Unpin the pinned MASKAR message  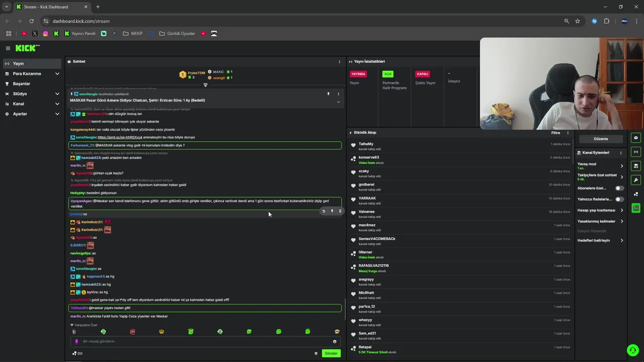pos(328,94)
